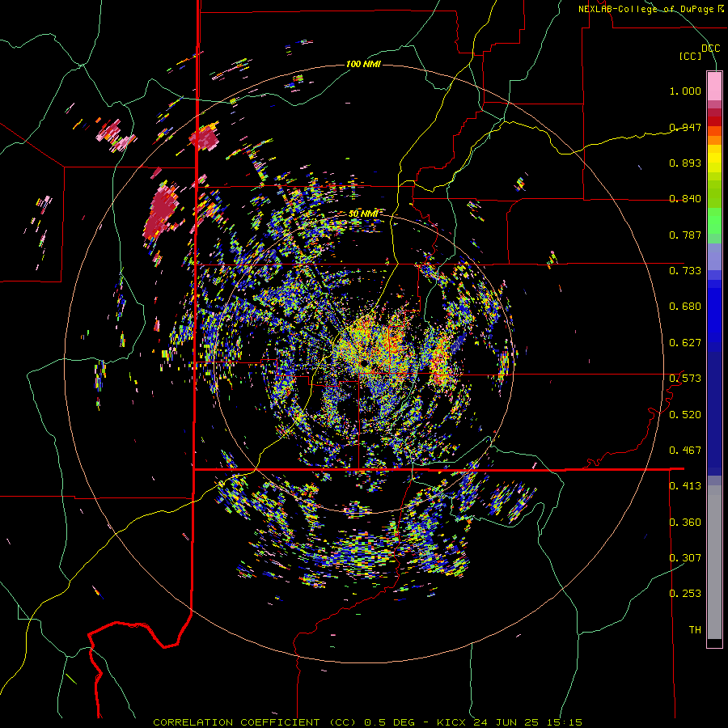Pick the 0.680 legend value
Screen dimensions: 728x728
685,307
